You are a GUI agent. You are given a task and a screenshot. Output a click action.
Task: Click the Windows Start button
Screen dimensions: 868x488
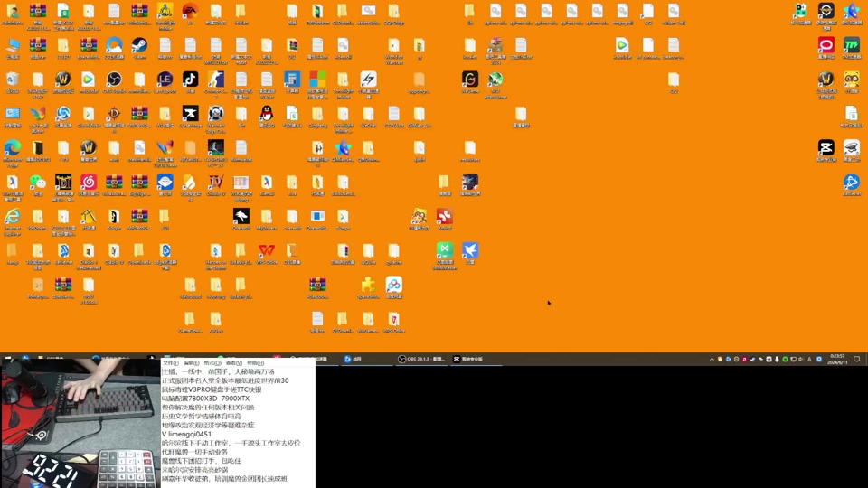tap(8, 359)
